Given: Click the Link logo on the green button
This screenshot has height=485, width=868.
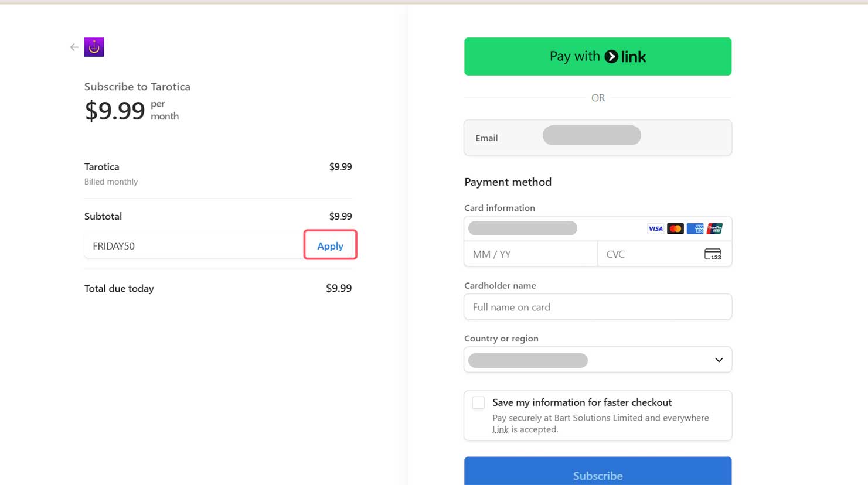Looking at the screenshot, I should click(x=625, y=57).
